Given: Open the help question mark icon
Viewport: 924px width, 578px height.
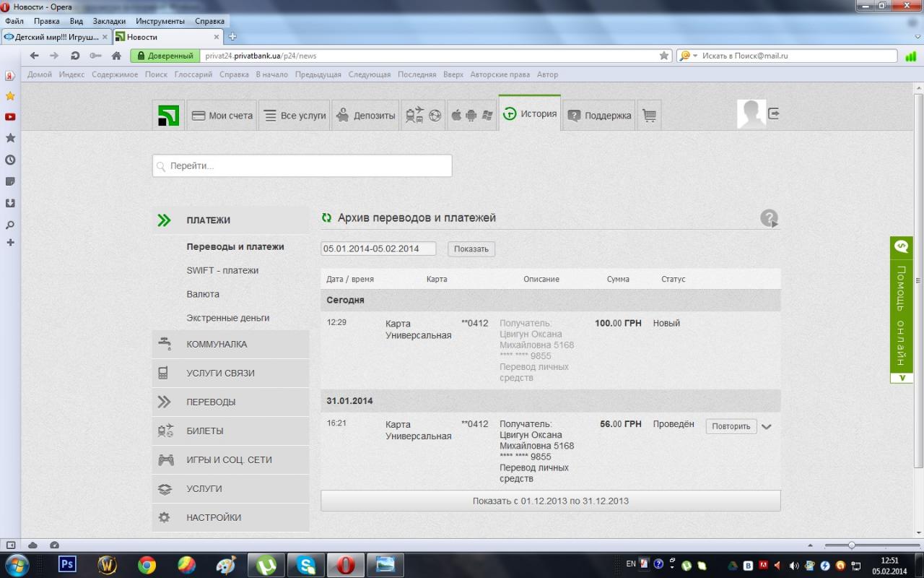Looking at the screenshot, I should [x=769, y=218].
